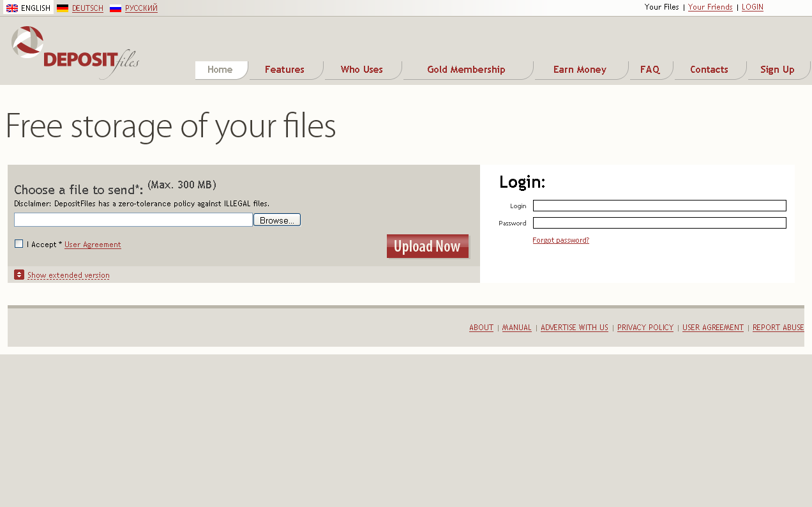Focus the Login input field
812x507 pixels.
(659, 206)
